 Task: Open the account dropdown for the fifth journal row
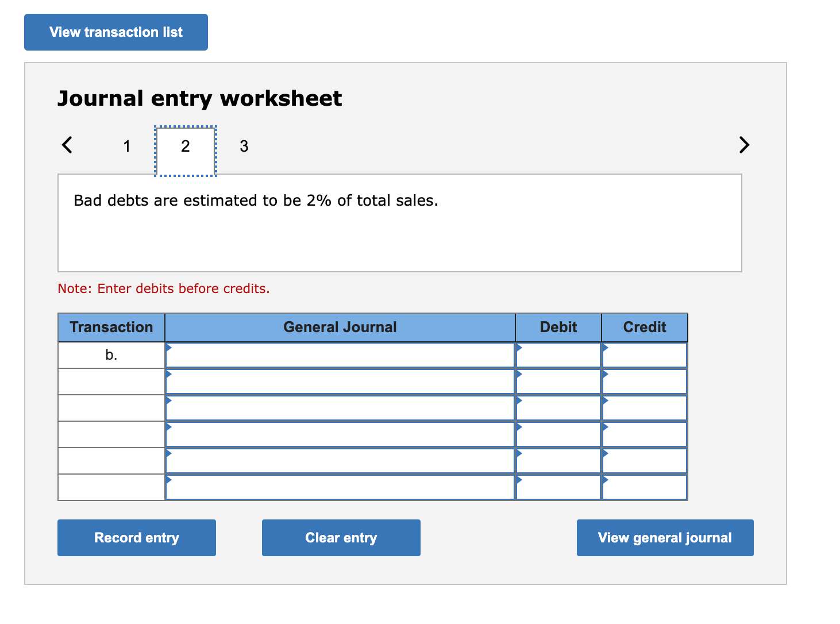168,453
